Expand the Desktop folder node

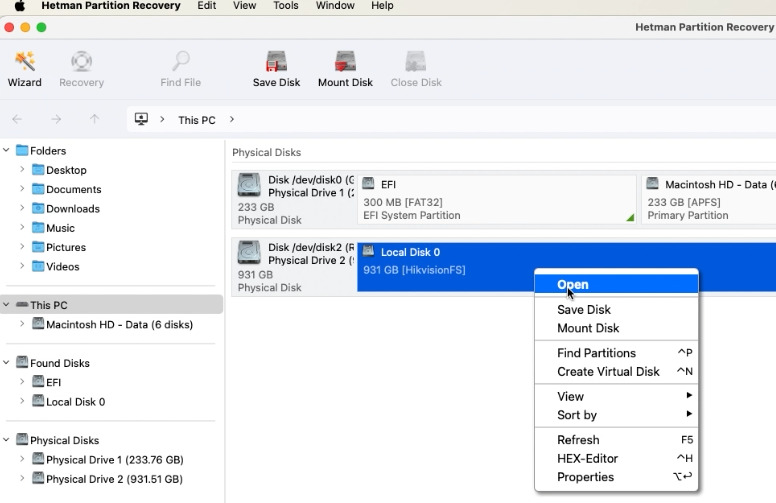coord(22,169)
